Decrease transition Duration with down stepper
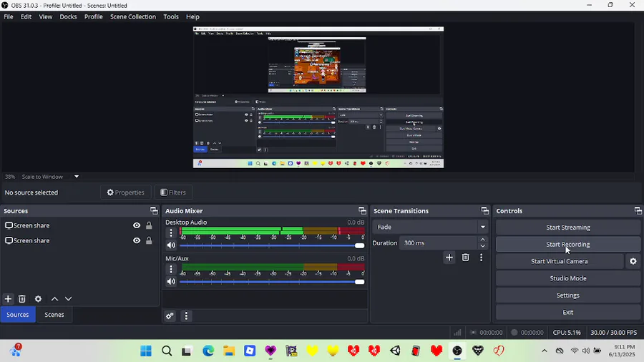Image resolution: width=644 pixels, height=362 pixels. click(482, 246)
